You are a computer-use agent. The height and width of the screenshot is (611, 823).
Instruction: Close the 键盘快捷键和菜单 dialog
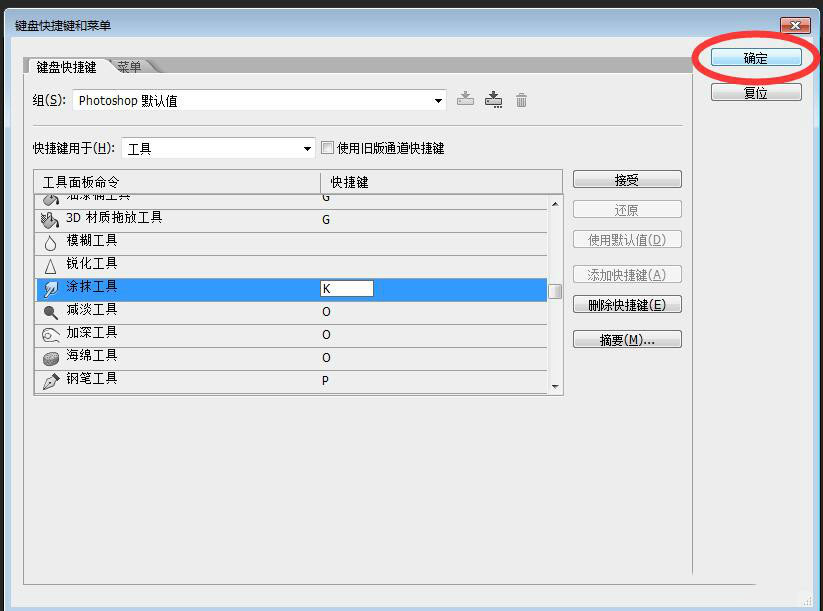[x=795, y=25]
